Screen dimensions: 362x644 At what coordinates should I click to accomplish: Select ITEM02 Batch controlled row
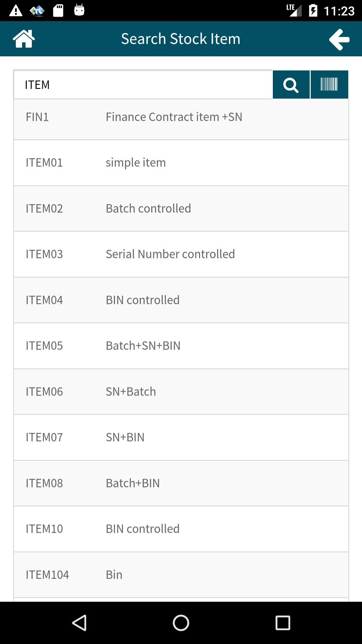181,209
